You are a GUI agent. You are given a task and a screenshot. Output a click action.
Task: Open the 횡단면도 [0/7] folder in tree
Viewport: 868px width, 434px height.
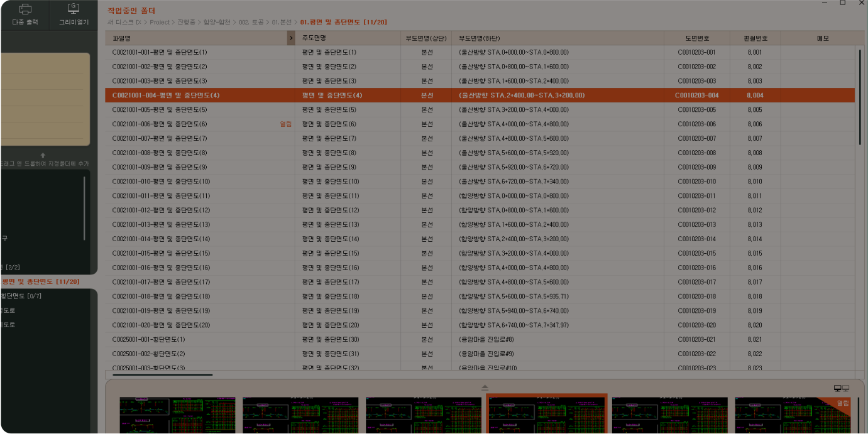coord(21,296)
